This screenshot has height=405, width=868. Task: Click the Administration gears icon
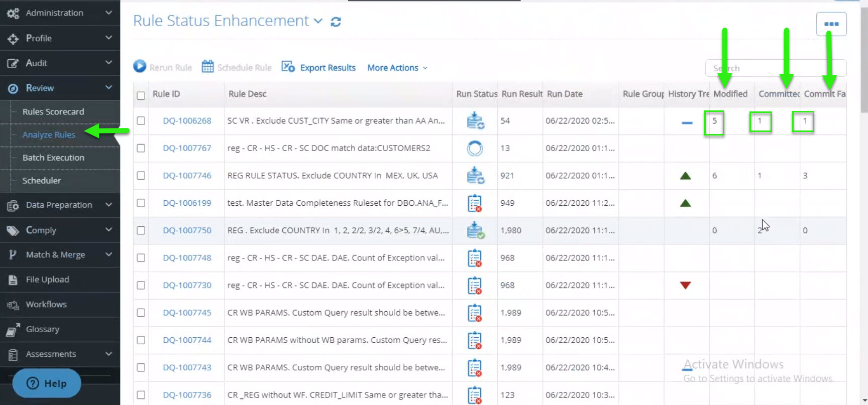coord(13,13)
